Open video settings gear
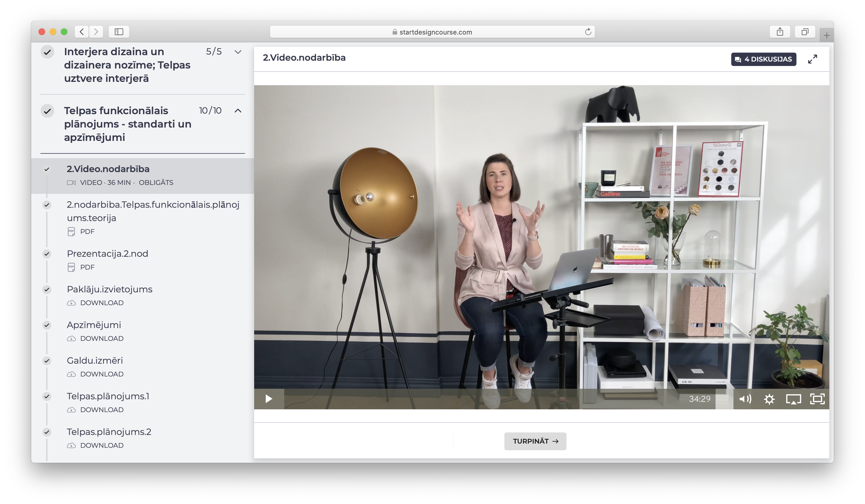Screen dimensions: 865x504 [769, 399]
